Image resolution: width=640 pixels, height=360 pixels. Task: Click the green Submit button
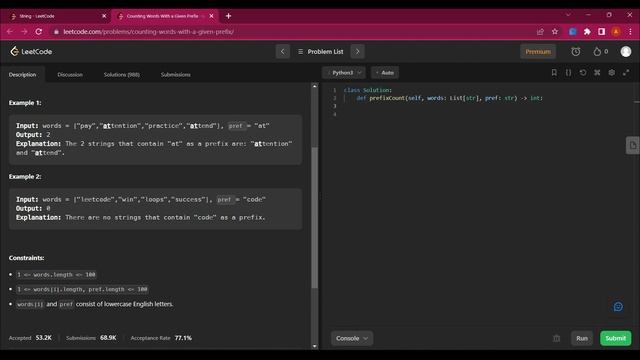point(616,338)
